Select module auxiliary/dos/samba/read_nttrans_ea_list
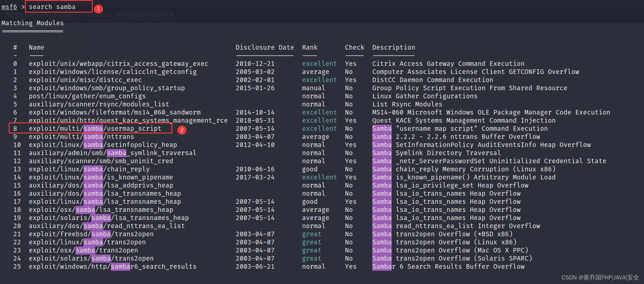Screen dimensions: 644x284 point(107,226)
